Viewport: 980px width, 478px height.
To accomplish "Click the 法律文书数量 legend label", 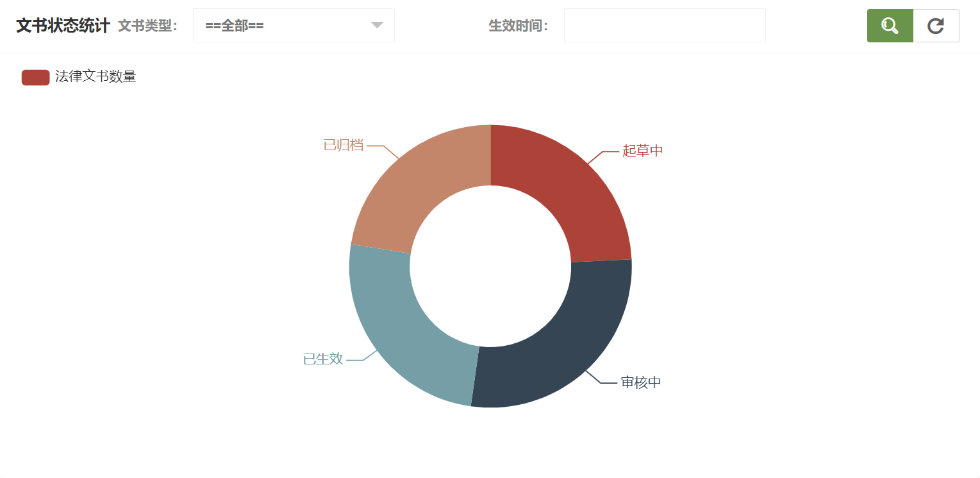I will pos(96,77).
